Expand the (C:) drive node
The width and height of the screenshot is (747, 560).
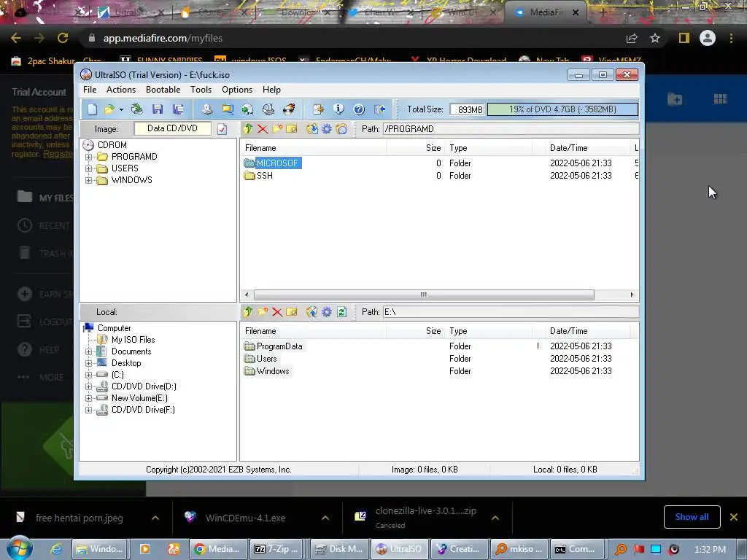88,375
